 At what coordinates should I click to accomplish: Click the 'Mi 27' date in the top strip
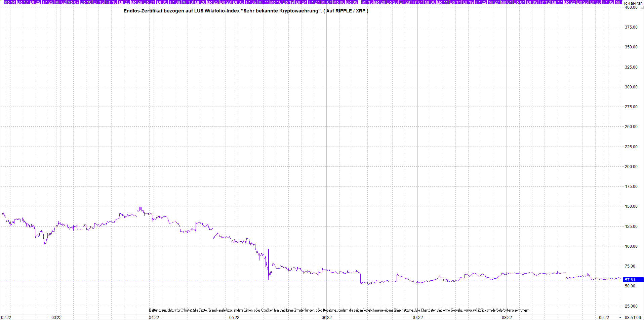coord(494,2)
